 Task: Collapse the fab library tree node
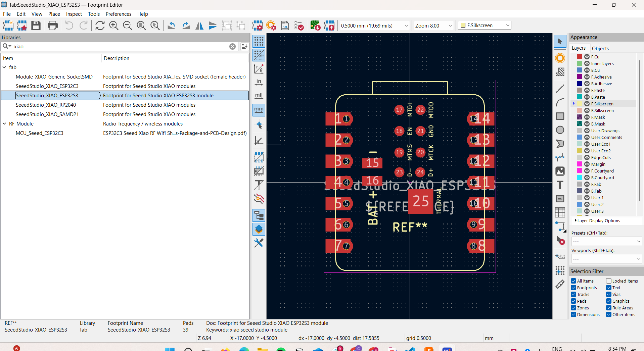[4, 67]
